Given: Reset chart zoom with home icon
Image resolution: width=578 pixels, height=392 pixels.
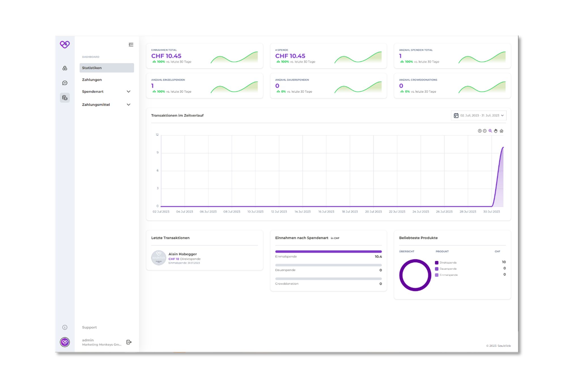Looking at the screenshot, I should point(501,131).
